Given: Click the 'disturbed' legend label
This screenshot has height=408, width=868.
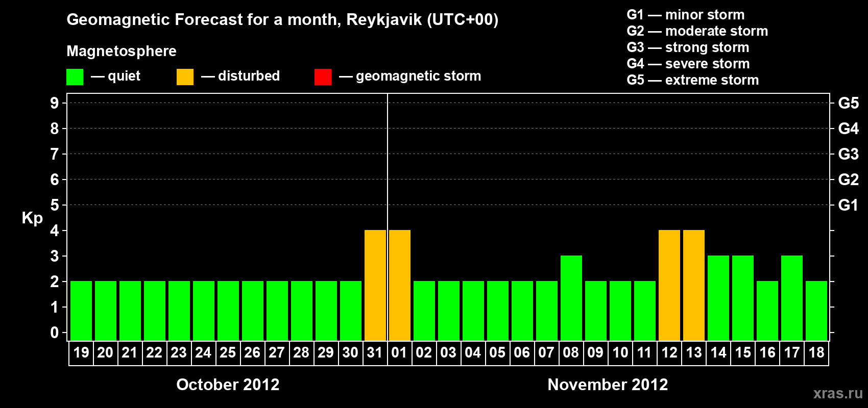Looking at the screenshot, I should click(249, 76).
